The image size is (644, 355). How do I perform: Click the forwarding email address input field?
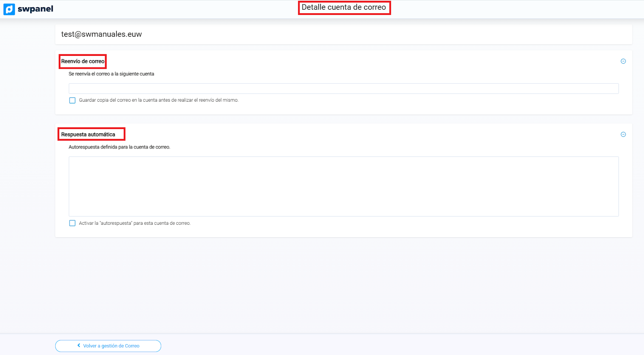(x=343, y=88)
